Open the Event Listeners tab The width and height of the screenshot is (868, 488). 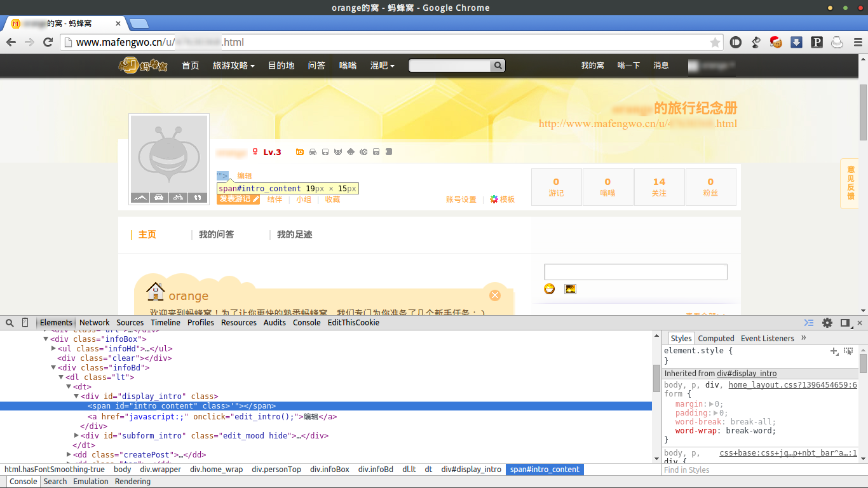coord(768,339)
